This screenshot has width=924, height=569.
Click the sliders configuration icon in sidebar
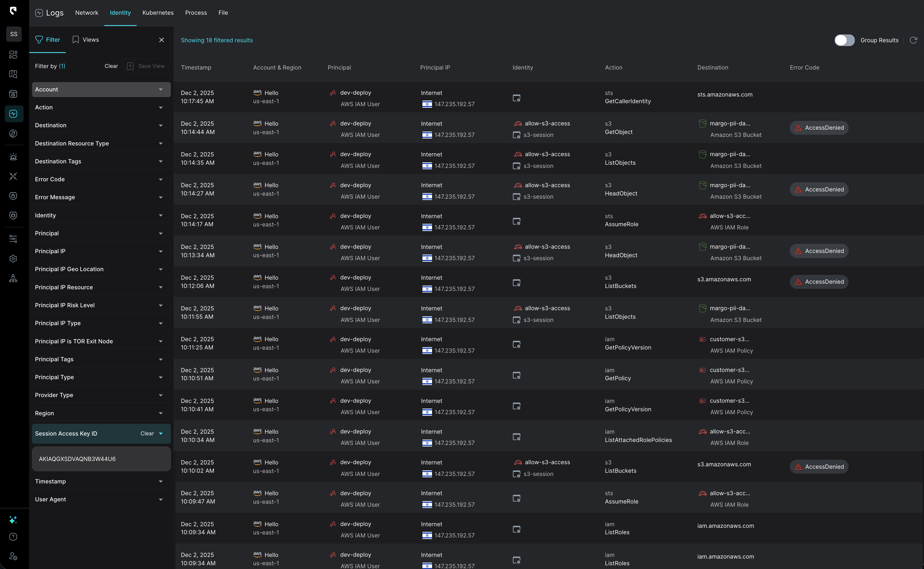(13, 239)
